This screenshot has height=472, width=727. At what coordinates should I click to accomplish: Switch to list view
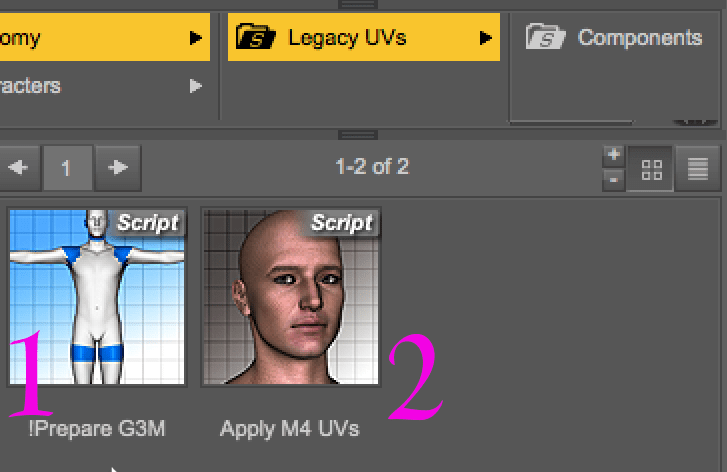point(699,170)
